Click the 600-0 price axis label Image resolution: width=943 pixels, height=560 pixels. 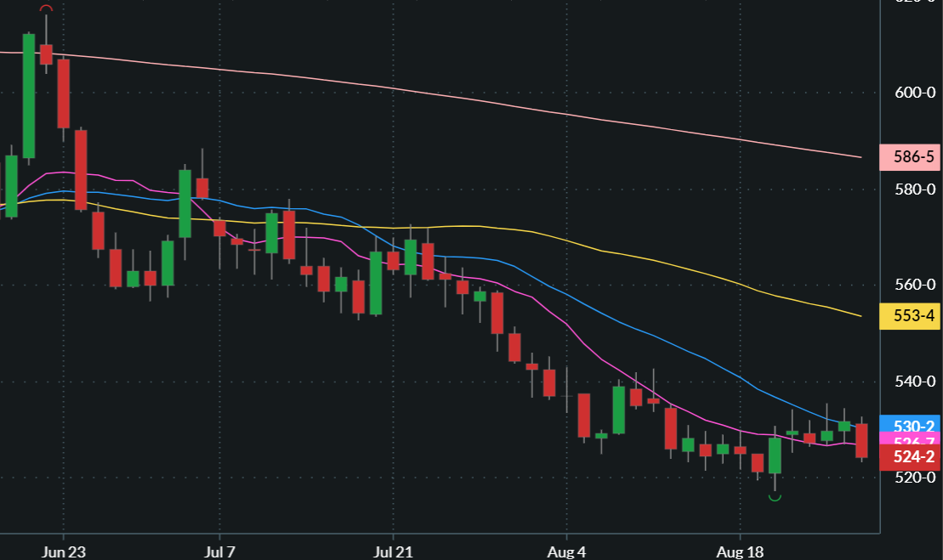point(915,93)
